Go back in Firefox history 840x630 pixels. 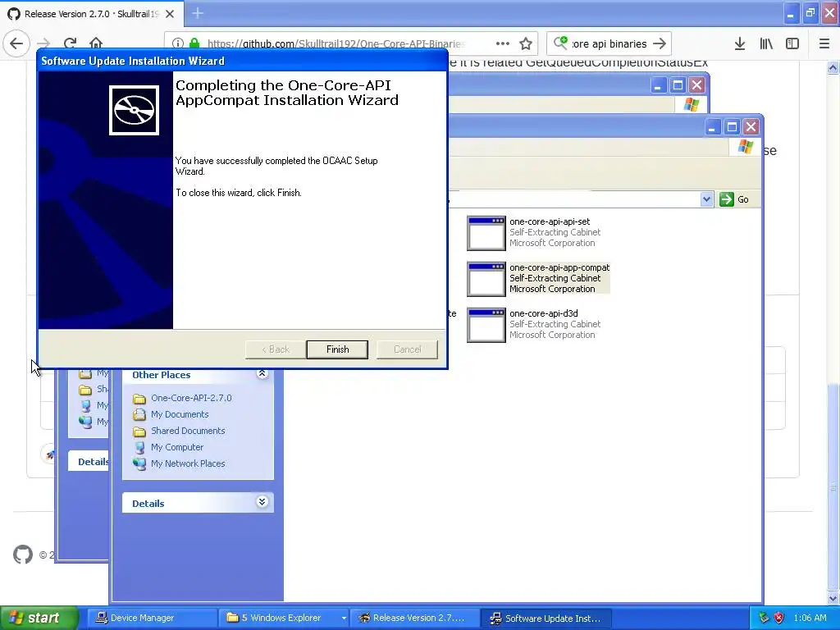16,43
